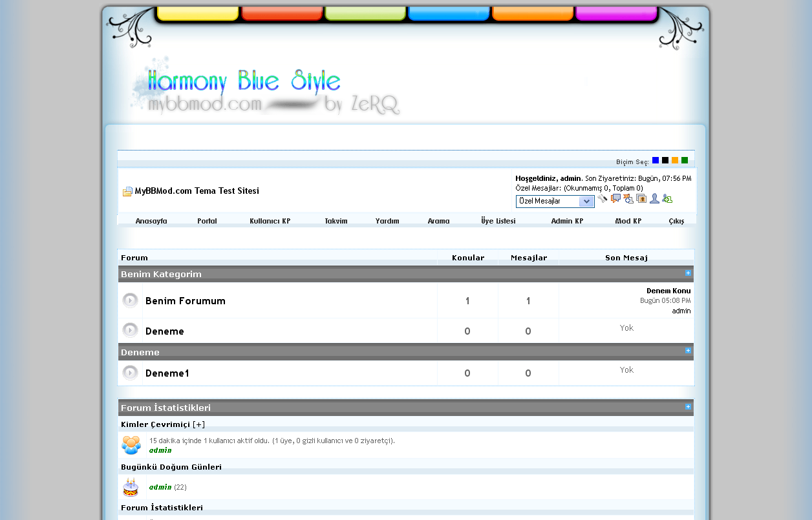Click the photo gallery frames icon
This screenshot has height=520, width=812.
pyautogui.click(x=641, y=199)
